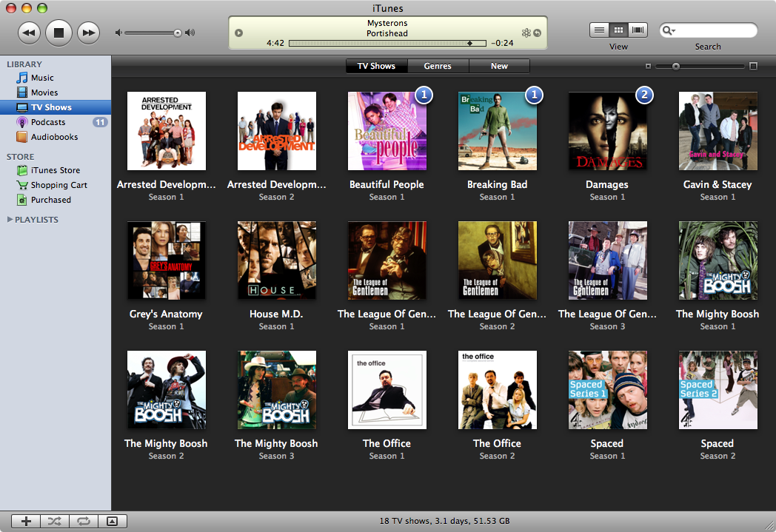Open Spaced Season 2 artwork

pyautogui.click(x=718, y=390)
